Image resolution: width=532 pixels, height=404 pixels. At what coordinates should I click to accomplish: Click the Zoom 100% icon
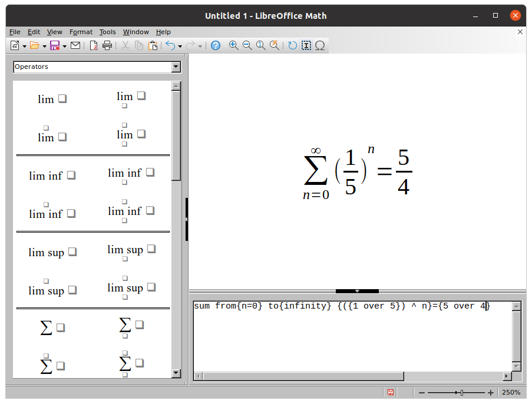[260, 45]
